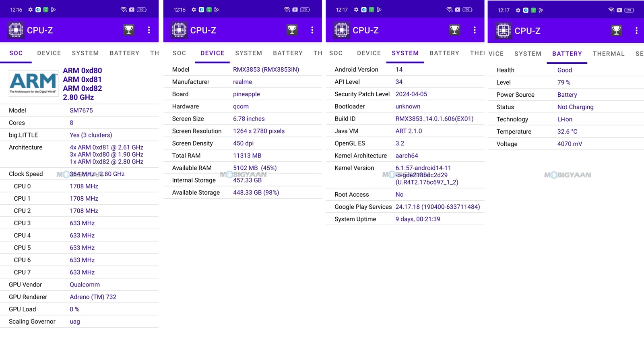The height and width of the screenshot is (349, 644).
Task: Tap the 450 dpi density value
Action: tap(244, 143)
